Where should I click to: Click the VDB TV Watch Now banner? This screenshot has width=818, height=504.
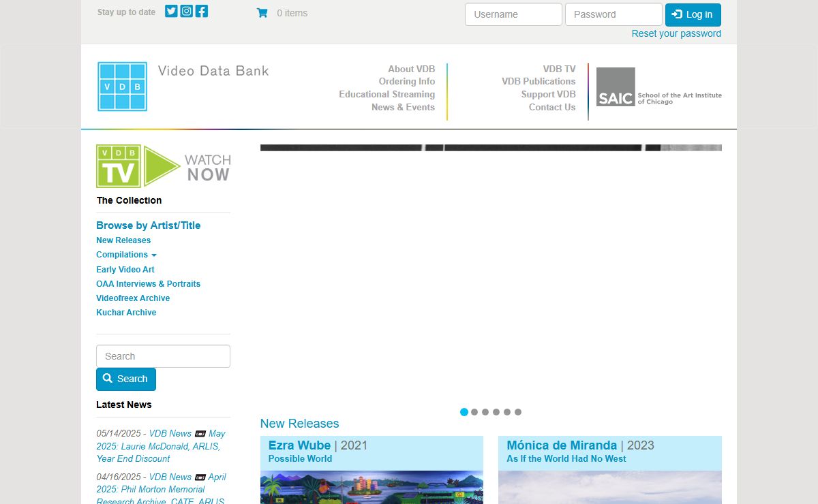pyautogui.click(x=164, y=166)
